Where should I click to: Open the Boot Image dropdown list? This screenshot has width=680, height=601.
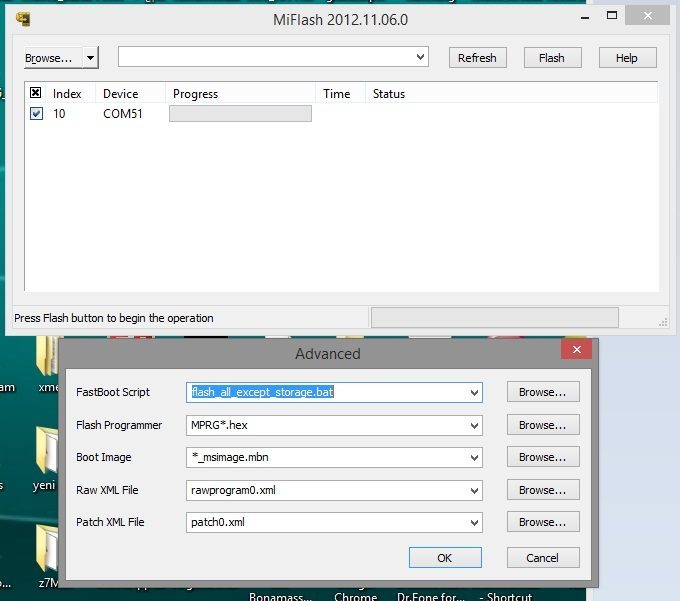(x=473, y=458)
